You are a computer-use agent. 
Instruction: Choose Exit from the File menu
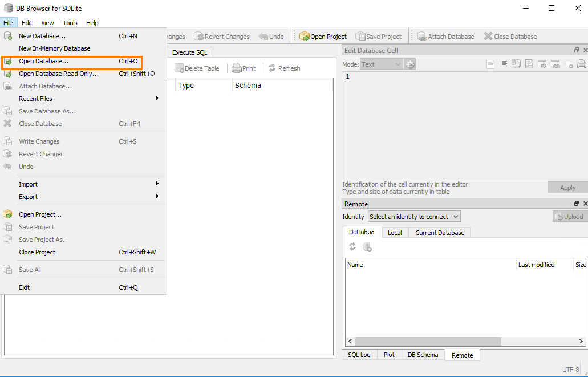click(x=84, y=287)
